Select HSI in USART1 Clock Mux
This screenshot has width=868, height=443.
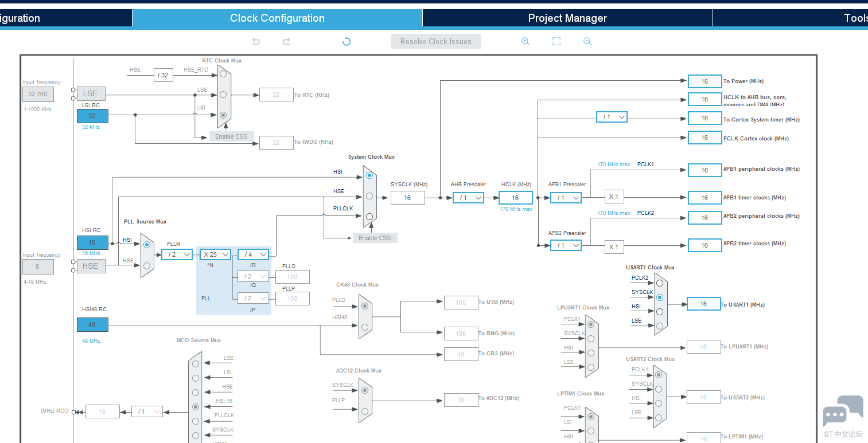[660, 312]
